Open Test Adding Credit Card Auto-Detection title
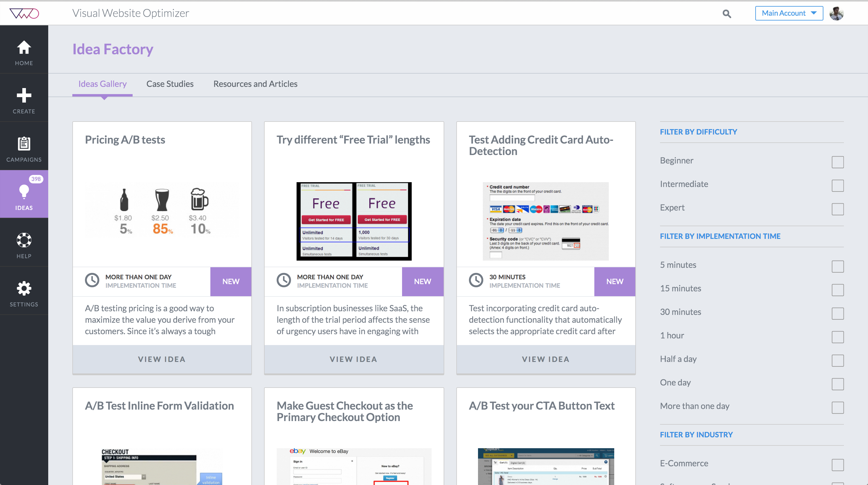This screenshot has width=868, height=485. click(541, 145)
